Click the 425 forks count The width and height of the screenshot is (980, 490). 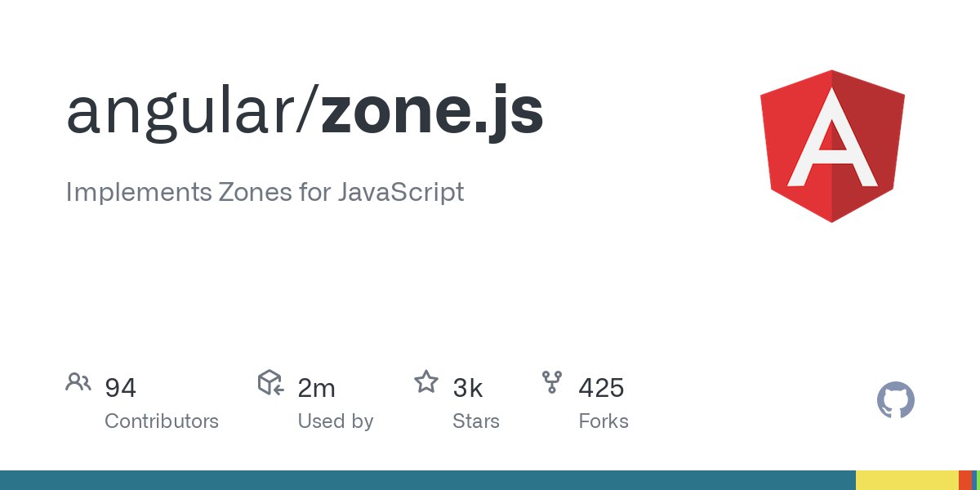click(x=601, y=388)
